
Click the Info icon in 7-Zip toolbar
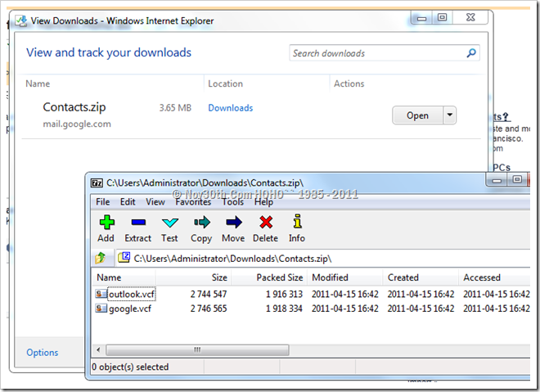click(298, 222)
